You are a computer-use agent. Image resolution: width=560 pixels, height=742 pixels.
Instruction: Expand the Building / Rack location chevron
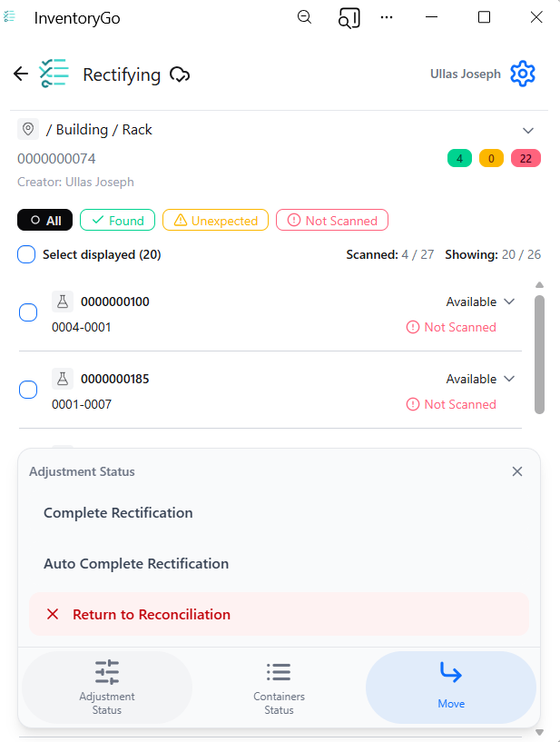coord(528,130)
